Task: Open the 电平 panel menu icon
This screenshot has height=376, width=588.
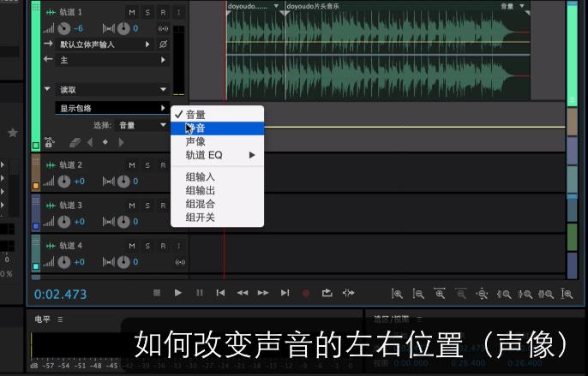Action: (60, 319)
